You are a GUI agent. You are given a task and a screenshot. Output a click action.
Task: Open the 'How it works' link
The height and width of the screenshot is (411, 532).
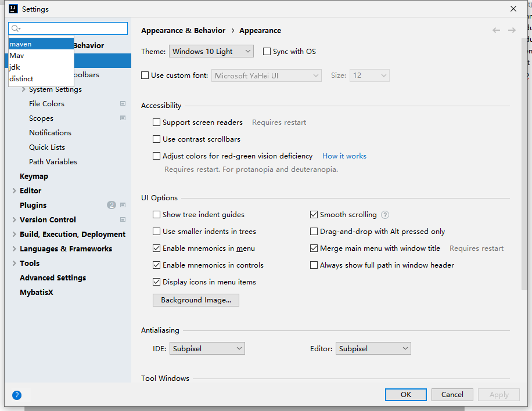point(344,156)
